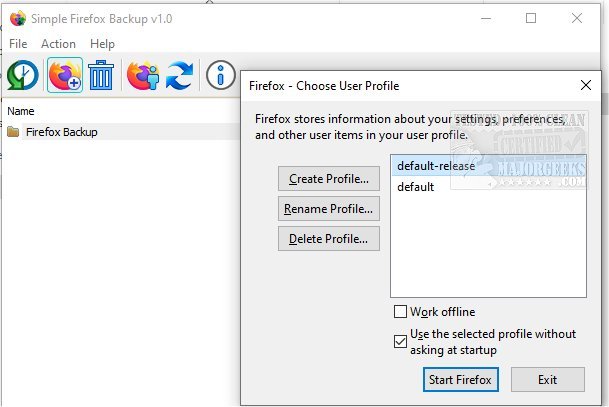Click the info about icon
This screenshot has width=609, height=407.
pos(221,75)
